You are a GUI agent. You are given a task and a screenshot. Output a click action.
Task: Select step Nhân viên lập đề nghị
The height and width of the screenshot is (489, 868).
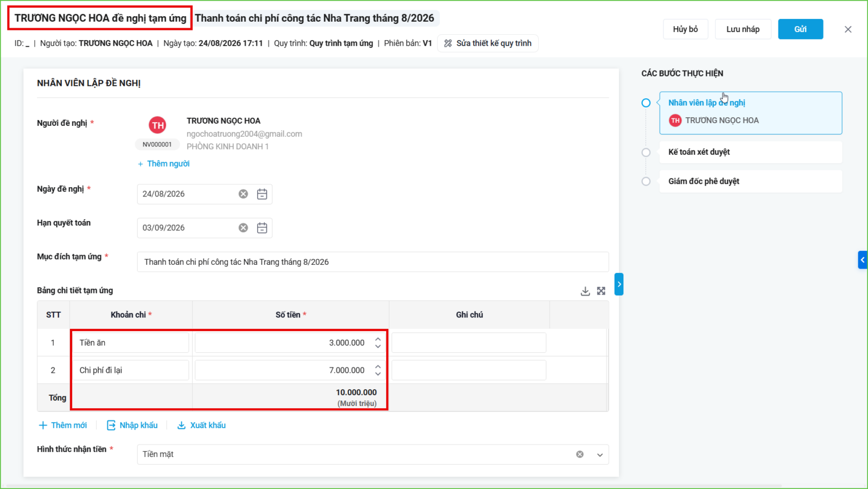click(x=751, y=113)
